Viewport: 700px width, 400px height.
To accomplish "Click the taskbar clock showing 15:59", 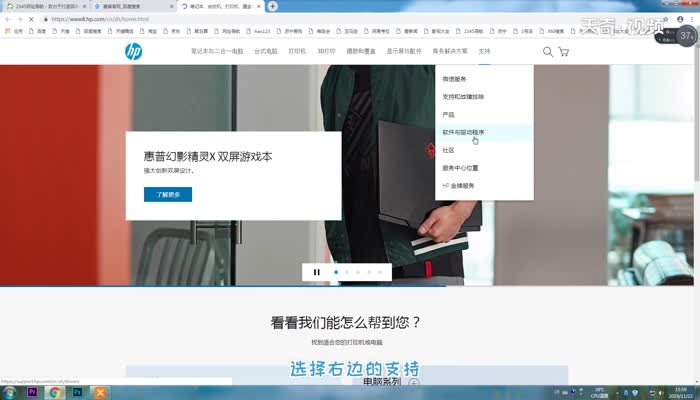I will click(681, 393).
